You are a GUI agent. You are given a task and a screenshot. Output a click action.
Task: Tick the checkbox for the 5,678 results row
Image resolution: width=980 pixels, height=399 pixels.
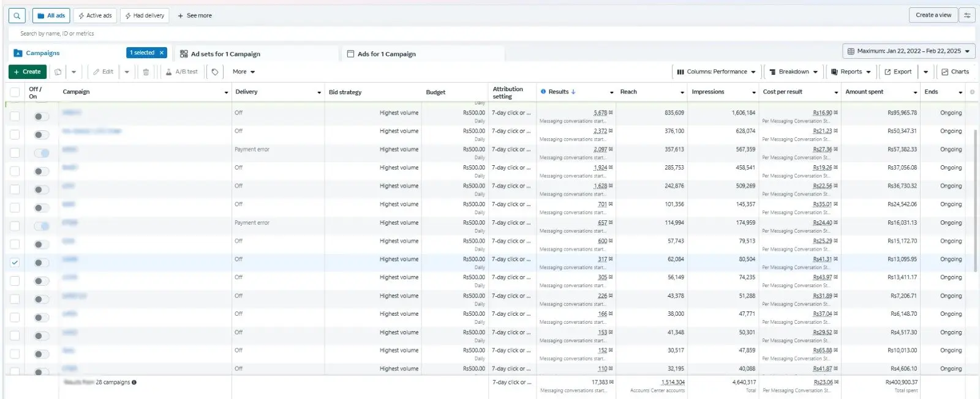15,116
